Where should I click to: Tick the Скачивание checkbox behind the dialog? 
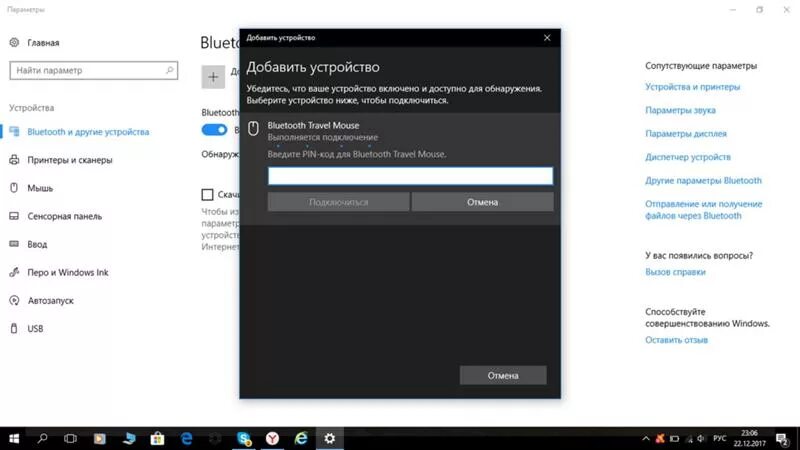[x=207, y=194]
